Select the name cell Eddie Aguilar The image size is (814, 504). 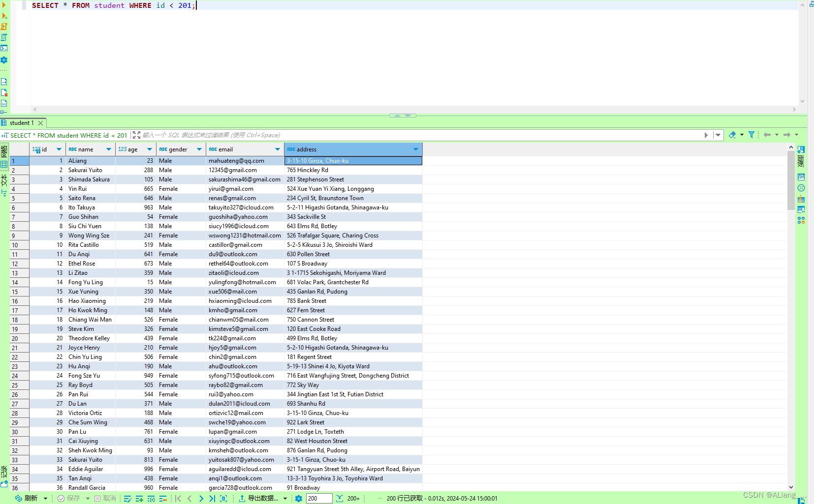pos(91,469)
